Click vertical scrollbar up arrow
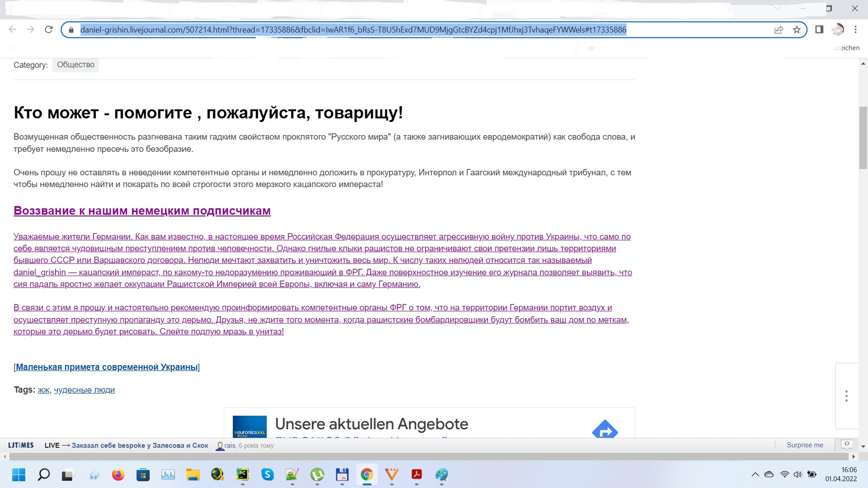The width and height of the screenshot is (868, 488). click(863, 64)
